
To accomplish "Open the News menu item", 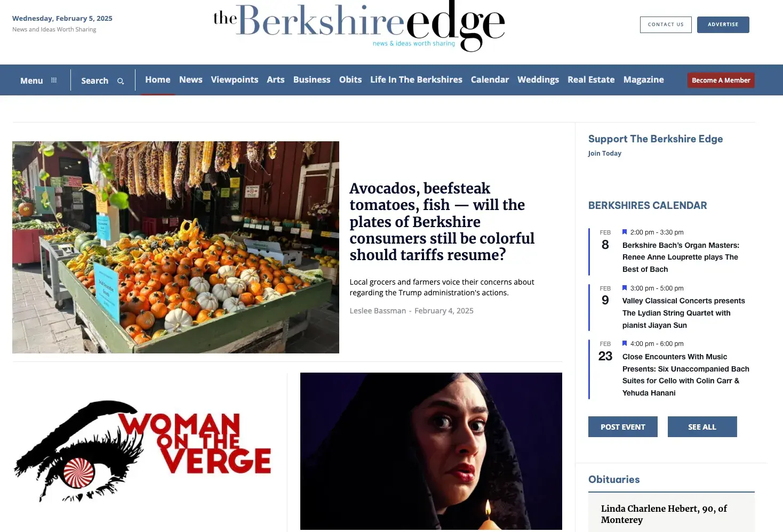I will point(190,79).
